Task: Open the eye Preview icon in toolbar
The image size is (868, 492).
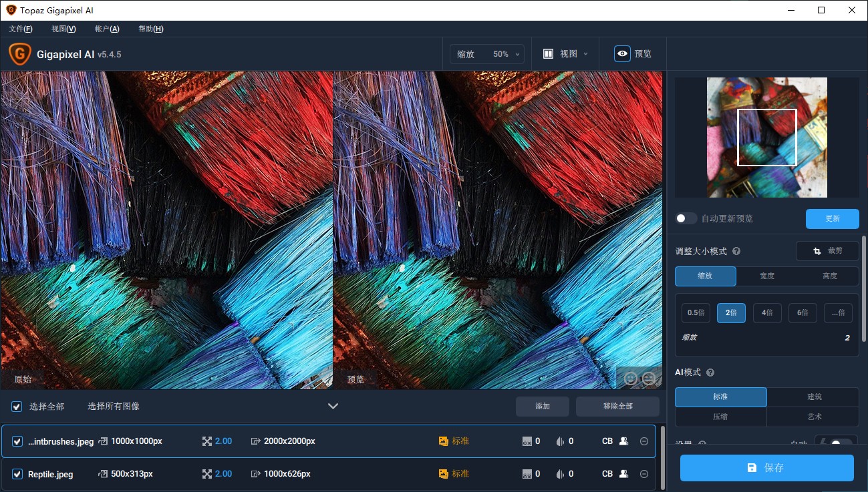Action: click(x=622, y=53)
